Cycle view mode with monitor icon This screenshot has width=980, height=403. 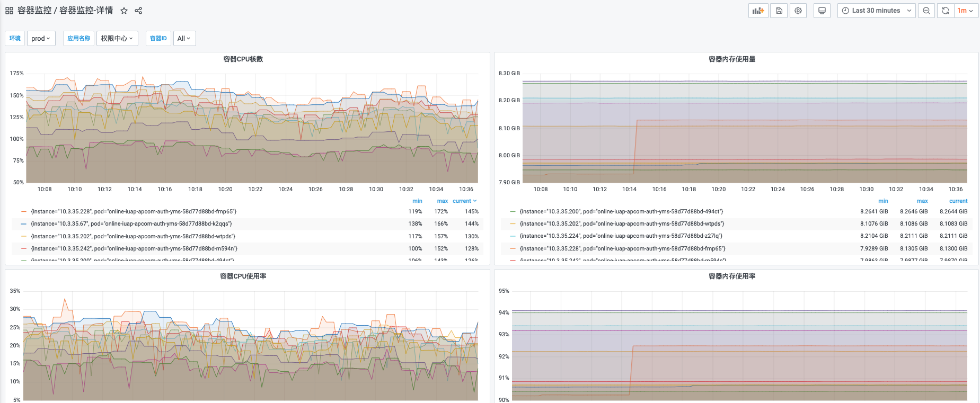[822, 11]
